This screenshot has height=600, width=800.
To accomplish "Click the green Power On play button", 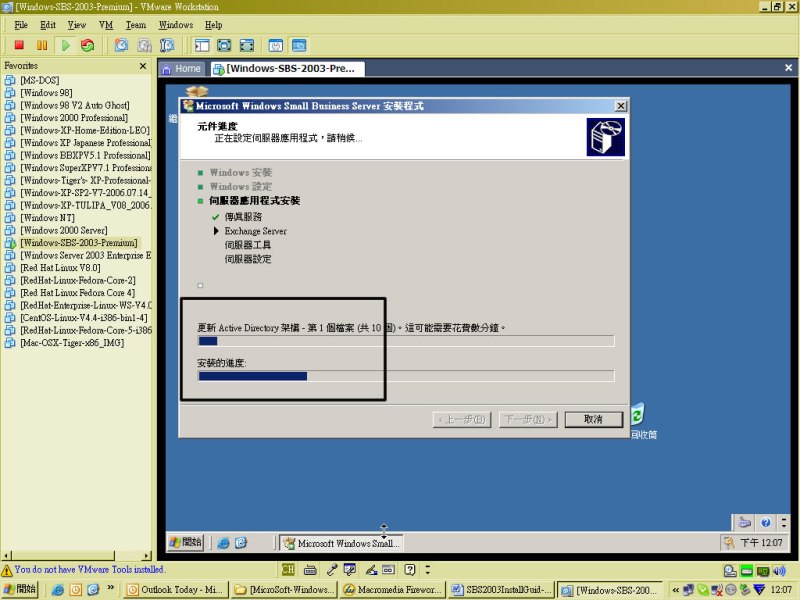I will (x=65, y=45).
